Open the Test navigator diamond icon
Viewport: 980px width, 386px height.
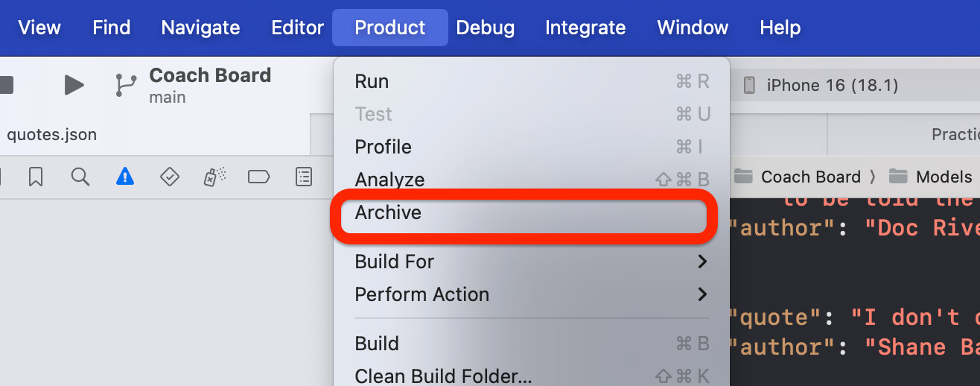point(170,177)
